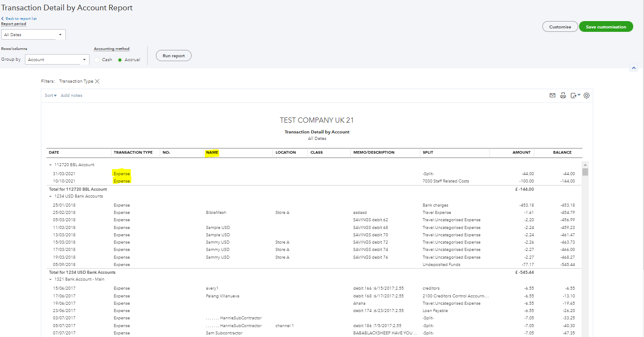Click the report scrollbar thumb

pos(585,172)
